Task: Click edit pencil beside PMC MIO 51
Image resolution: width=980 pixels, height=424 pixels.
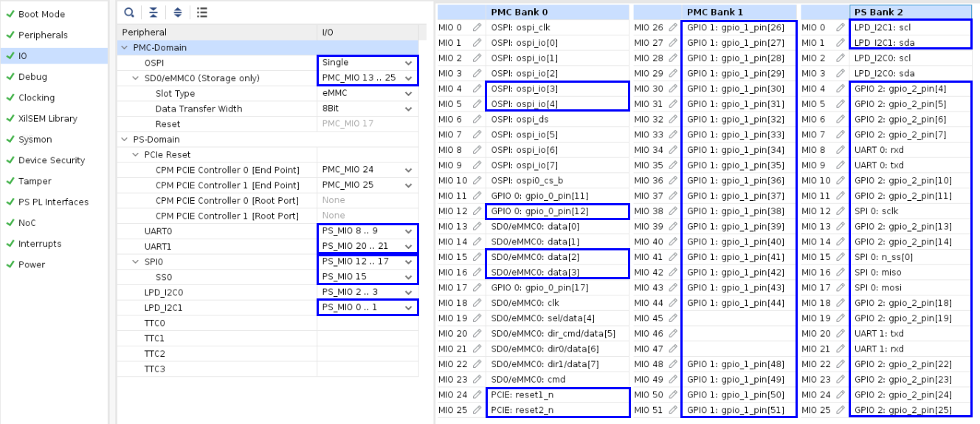Action: click(673, 410)
